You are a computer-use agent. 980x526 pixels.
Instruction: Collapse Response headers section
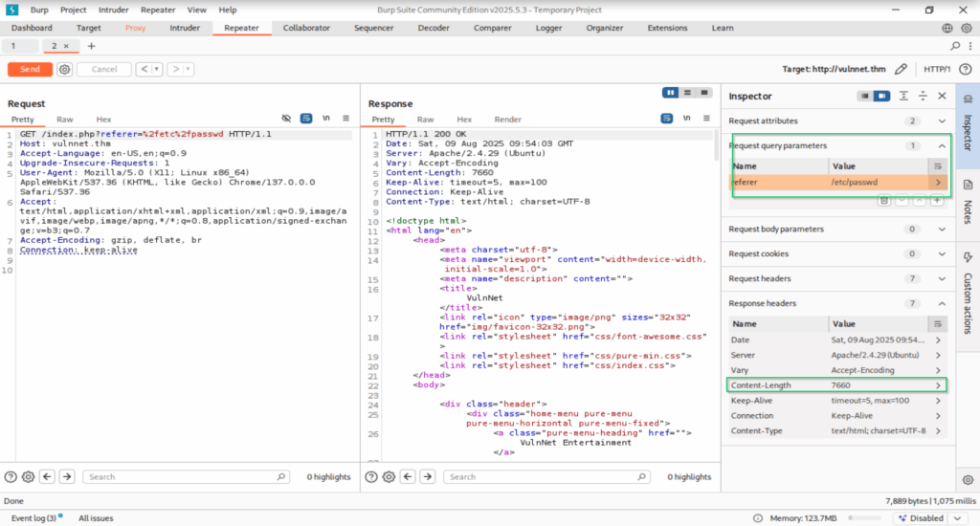click(942, 303)
